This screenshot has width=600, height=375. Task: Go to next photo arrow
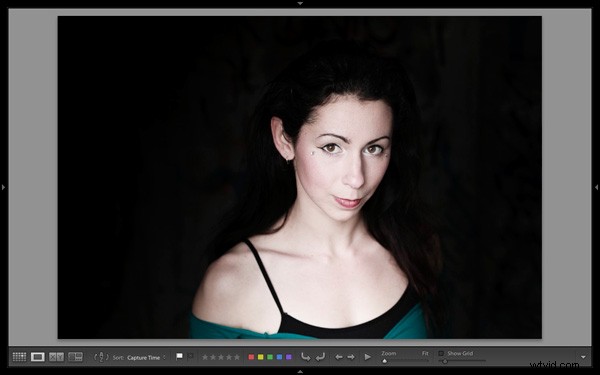(351, 357)
